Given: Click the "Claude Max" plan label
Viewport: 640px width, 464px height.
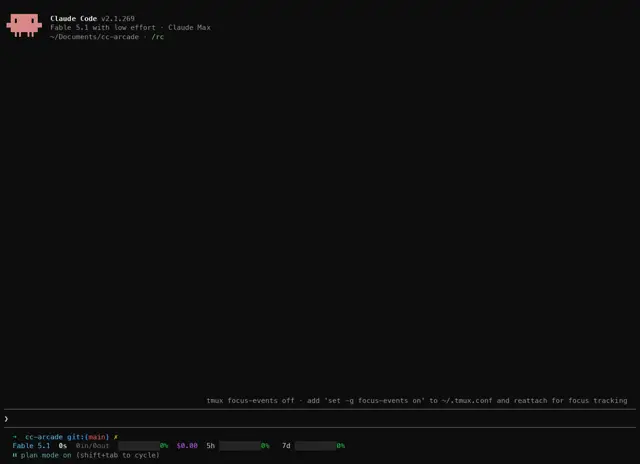Looking at the screenshot, I should [189, 27].
